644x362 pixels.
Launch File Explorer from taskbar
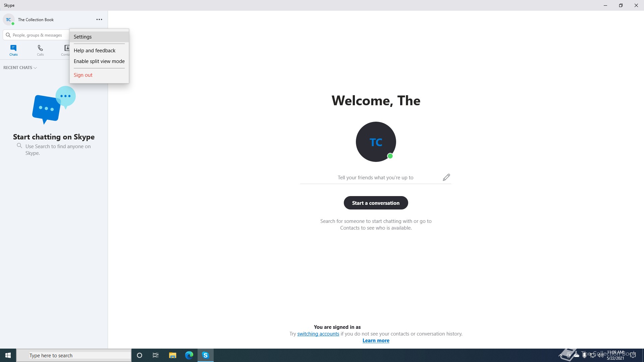click(x=172, y=355)
